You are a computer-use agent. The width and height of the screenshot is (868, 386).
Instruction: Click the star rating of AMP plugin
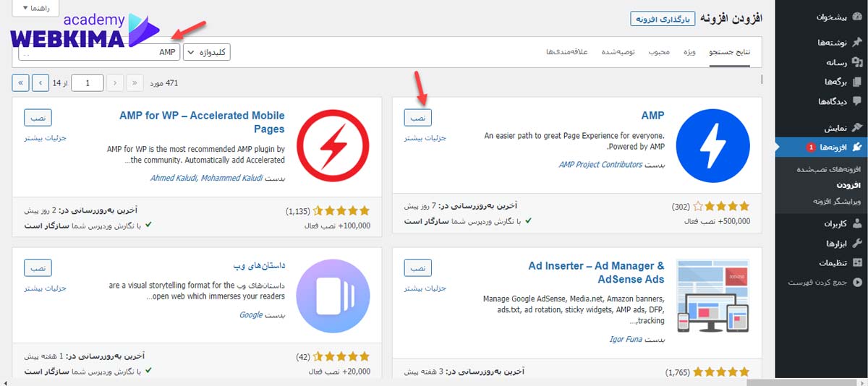pyautogui.click(x=720, y=206)
